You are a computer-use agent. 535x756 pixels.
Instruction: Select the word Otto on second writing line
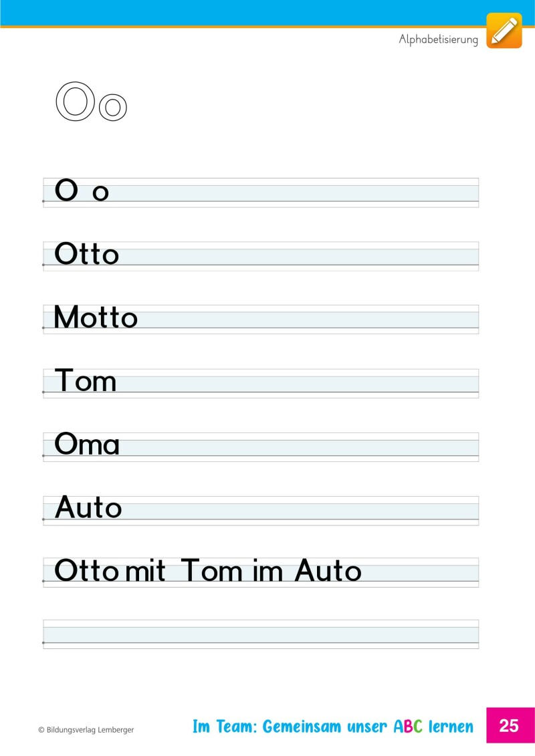86,254
